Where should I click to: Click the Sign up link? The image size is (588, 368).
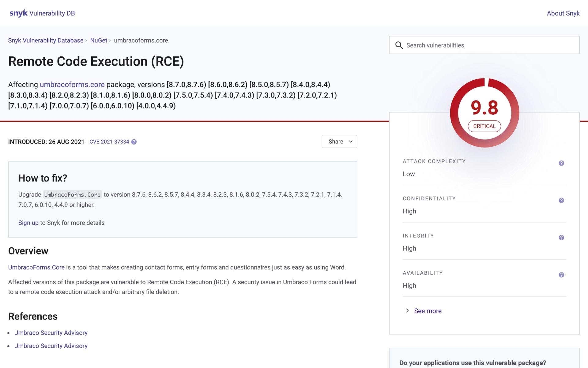(28, 223)
